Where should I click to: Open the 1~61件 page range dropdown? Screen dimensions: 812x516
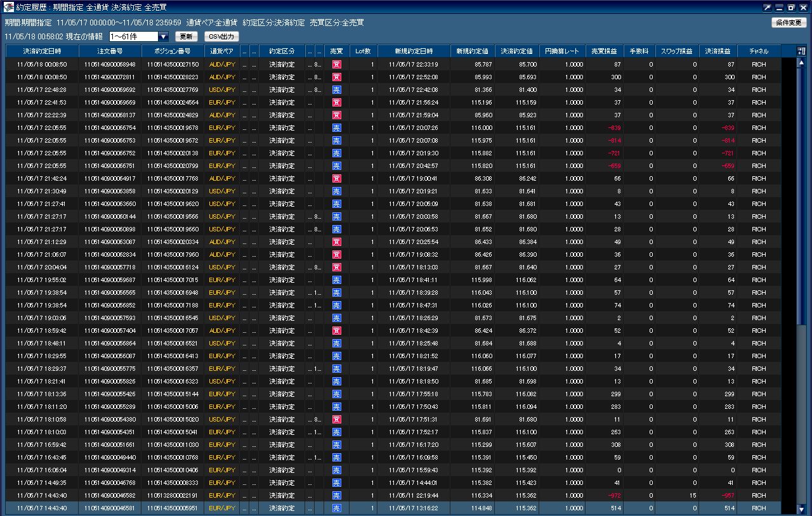coord(139,37)
